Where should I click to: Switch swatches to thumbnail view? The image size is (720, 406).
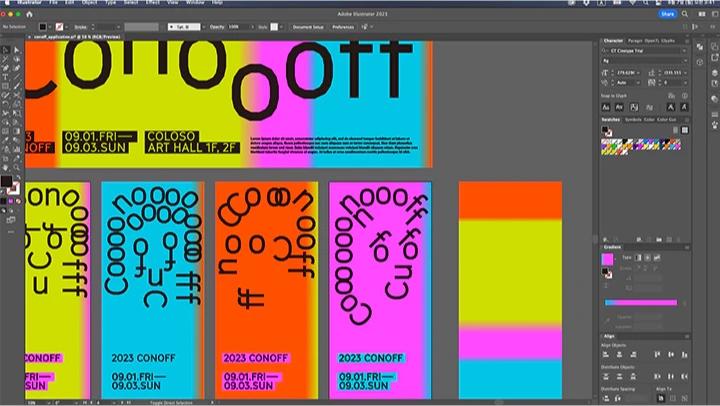[684, 129]
